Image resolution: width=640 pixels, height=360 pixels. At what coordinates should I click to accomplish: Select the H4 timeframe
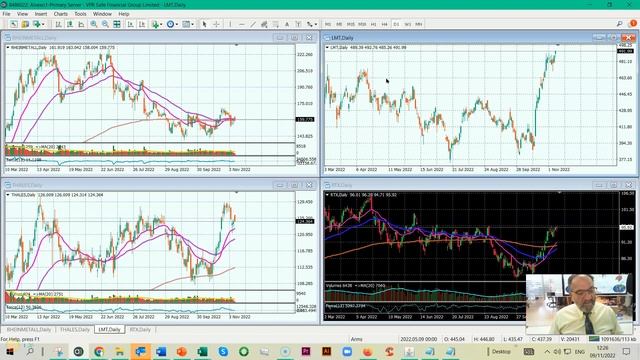[x=384, y=24]
